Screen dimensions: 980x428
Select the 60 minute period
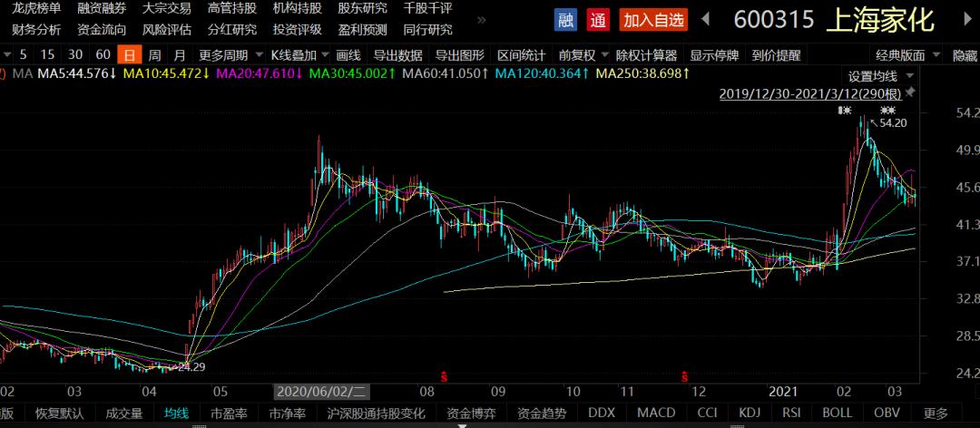coord(103,55)
